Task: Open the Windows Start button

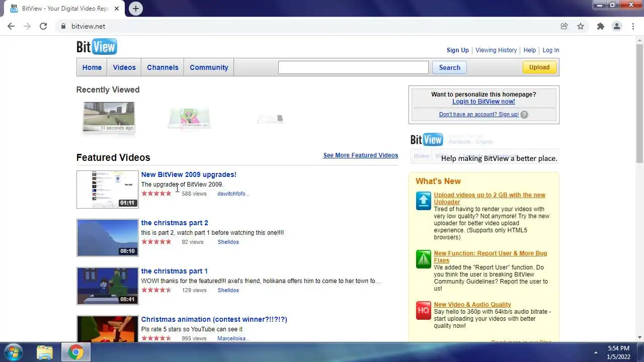Action: click(x=13, y=352)
